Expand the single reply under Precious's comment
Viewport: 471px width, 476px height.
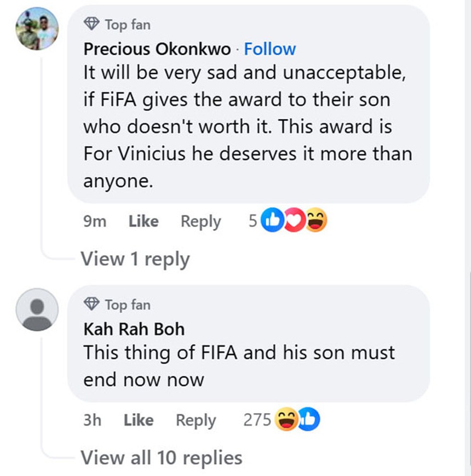(135, 259)
